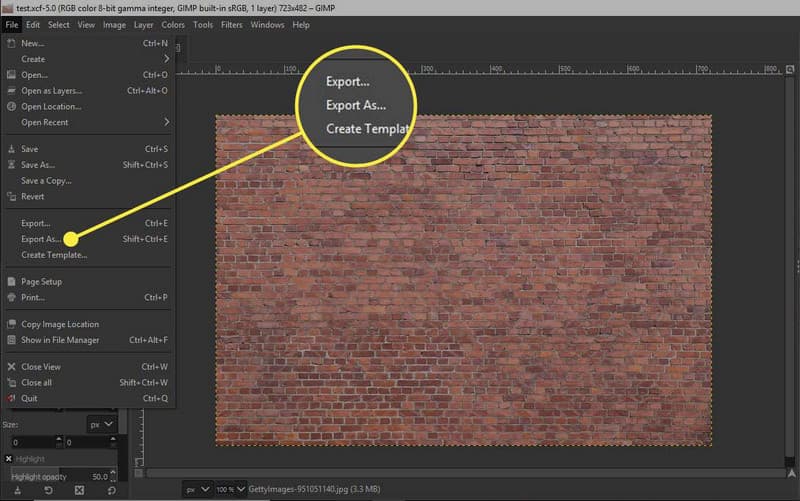Click the Highlight opacity spinner arrows
Image resolution: width=800 pixels, height=501 pixels.
coord(113,477)
